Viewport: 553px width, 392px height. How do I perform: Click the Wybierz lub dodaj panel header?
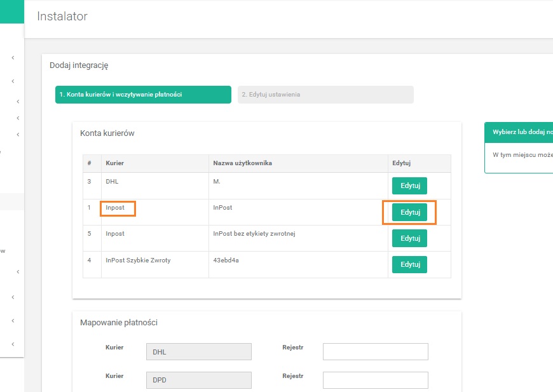521,132
